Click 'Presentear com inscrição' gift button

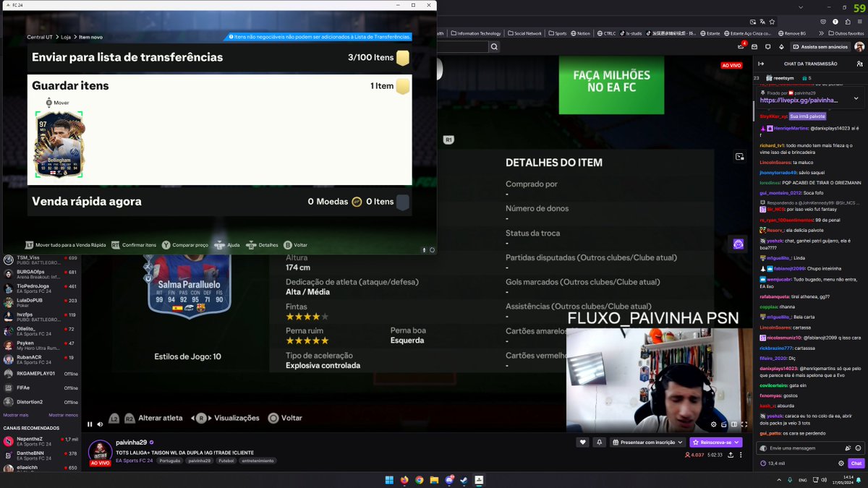pyautogui.click(x=647, y=442)
